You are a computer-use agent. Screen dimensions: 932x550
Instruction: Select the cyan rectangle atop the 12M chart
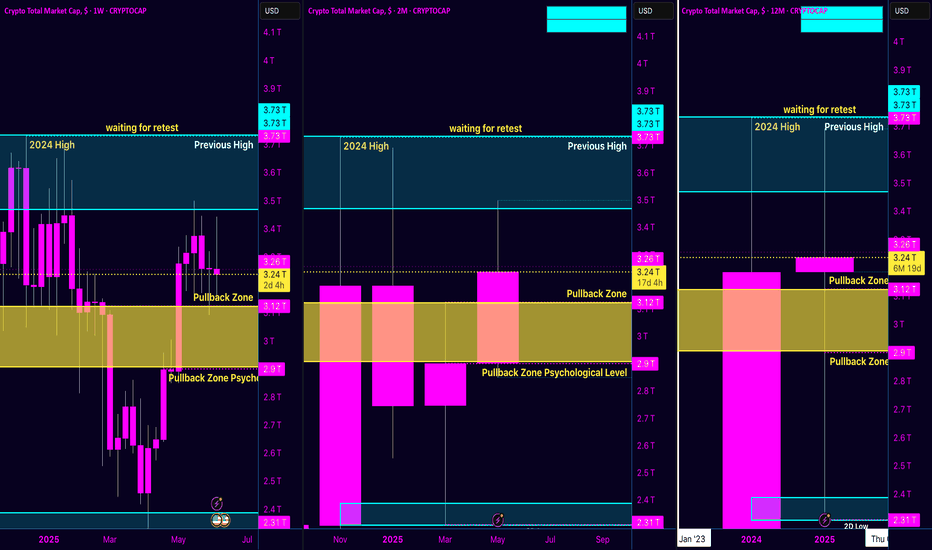point(842,19)
